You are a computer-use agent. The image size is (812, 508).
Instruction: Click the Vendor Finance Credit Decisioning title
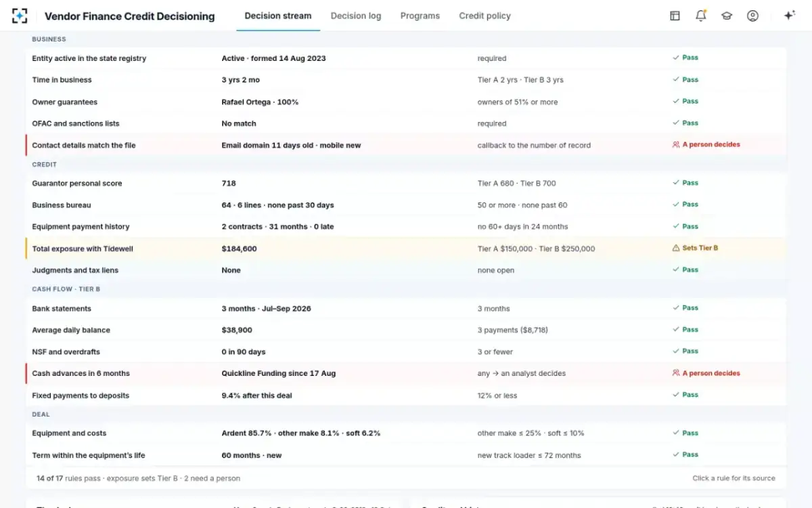coord(129,16)
